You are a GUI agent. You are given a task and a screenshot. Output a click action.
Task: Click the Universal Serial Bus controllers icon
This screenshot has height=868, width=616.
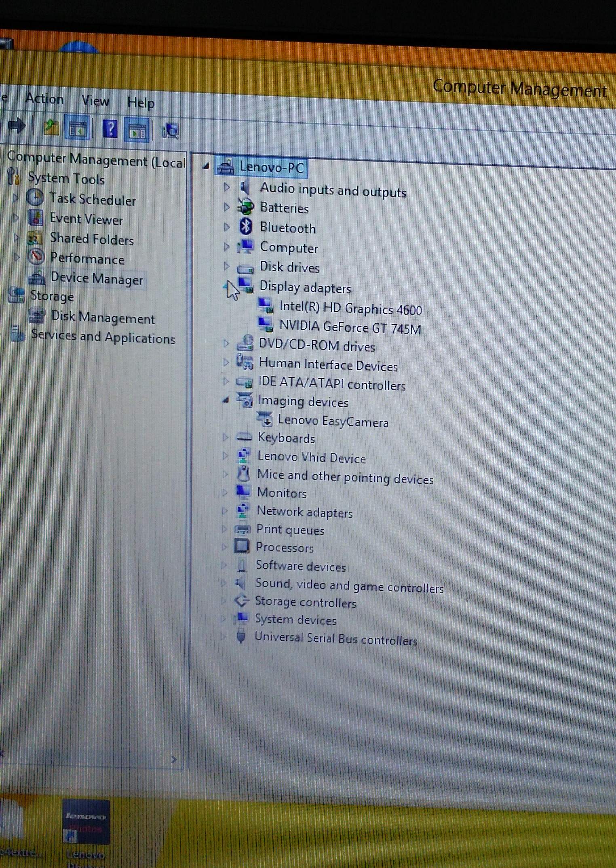pyautogui.click(x=241, y=637)
